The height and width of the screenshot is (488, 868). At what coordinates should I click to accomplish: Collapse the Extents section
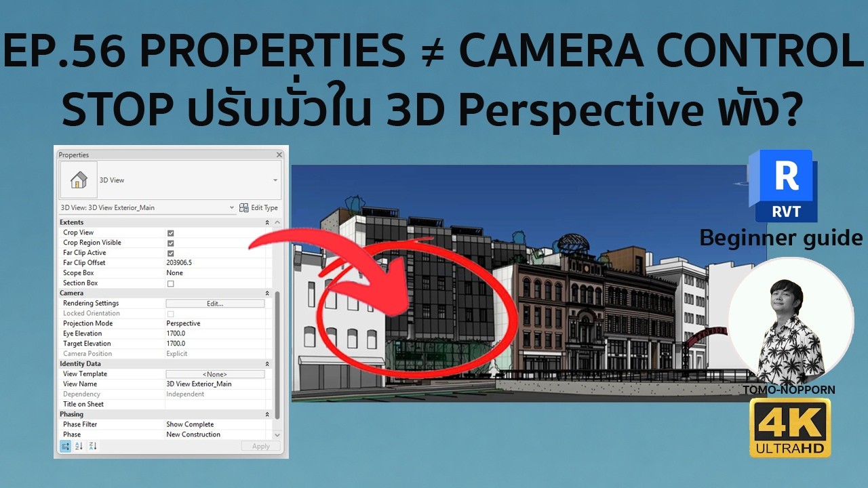pyautogui.click(x=267, y=222)
